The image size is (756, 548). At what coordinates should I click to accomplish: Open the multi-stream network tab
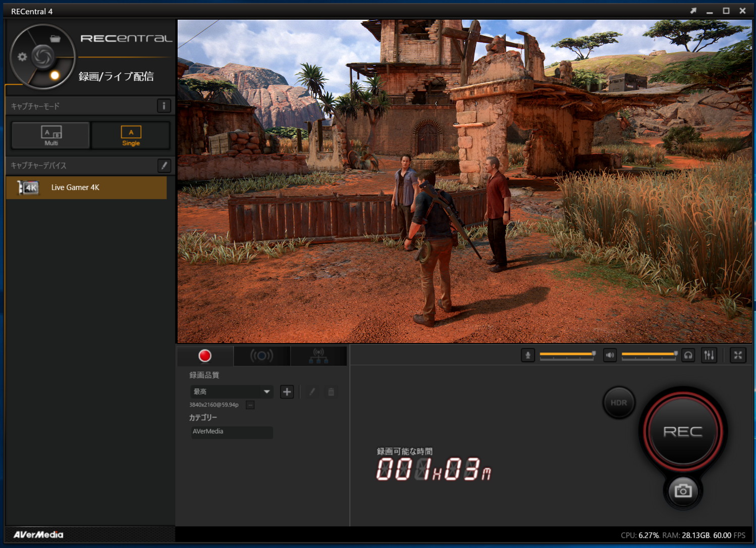318,356
